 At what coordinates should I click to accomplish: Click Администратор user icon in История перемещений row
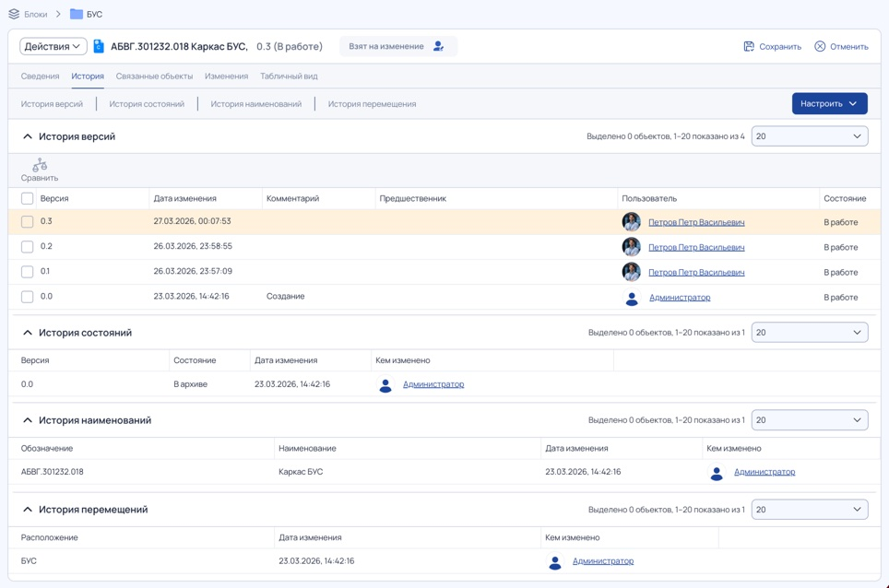pyautogui.click(x=555, y=561)
